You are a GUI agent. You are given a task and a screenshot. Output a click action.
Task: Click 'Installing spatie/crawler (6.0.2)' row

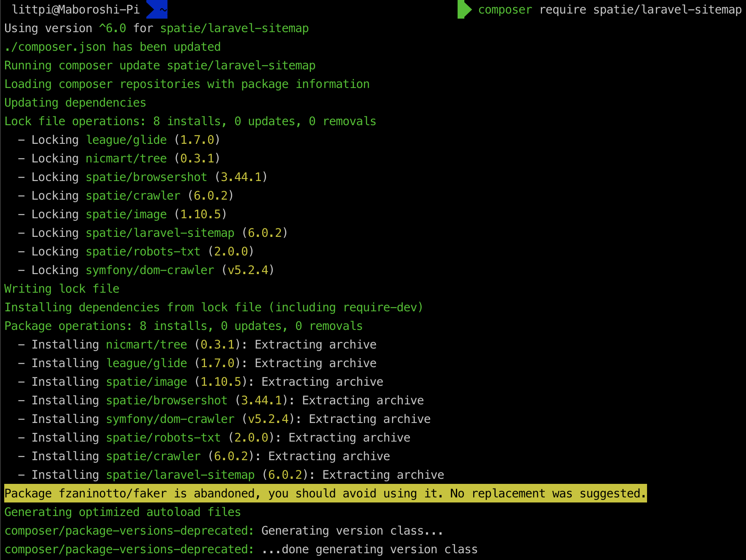click(x=204, y=456)
